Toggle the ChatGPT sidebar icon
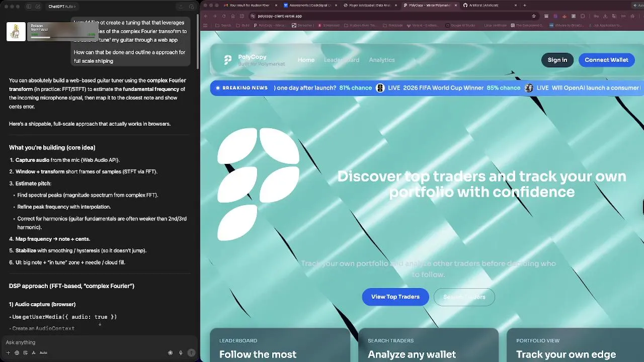This screenshot has width=644, height=362. [29, 7]
